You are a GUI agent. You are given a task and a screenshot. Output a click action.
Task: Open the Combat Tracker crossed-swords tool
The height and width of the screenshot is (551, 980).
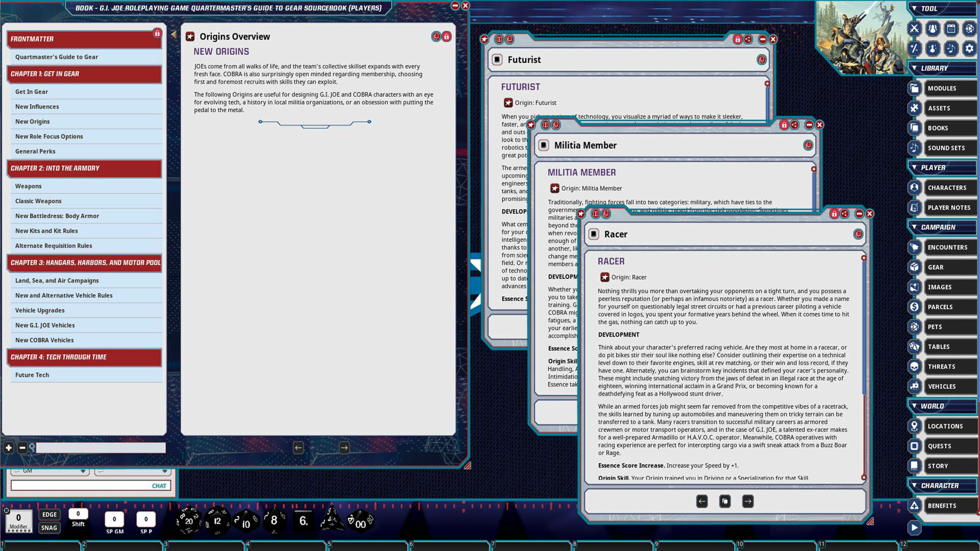[x=914, y=29]
